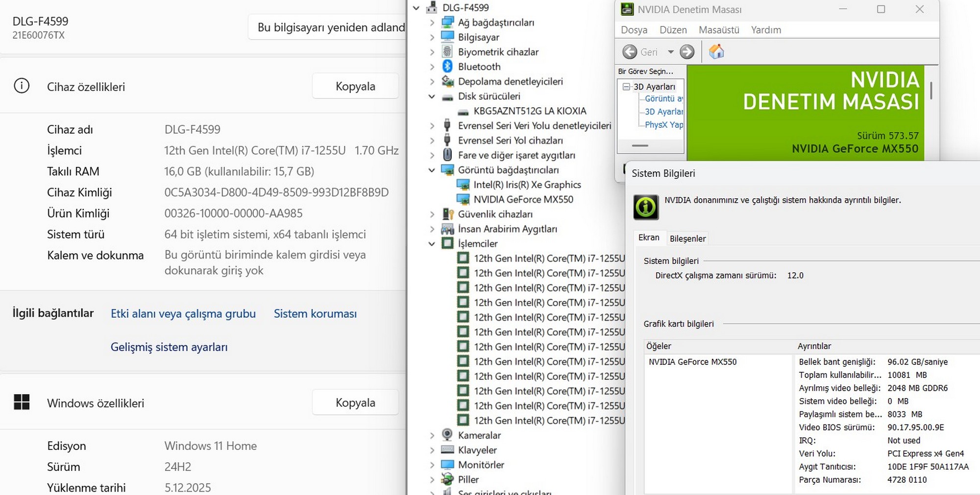Click the Kameralar webcam category icon
This screenshot has width=980, height=495.
[x=447, y=435]
